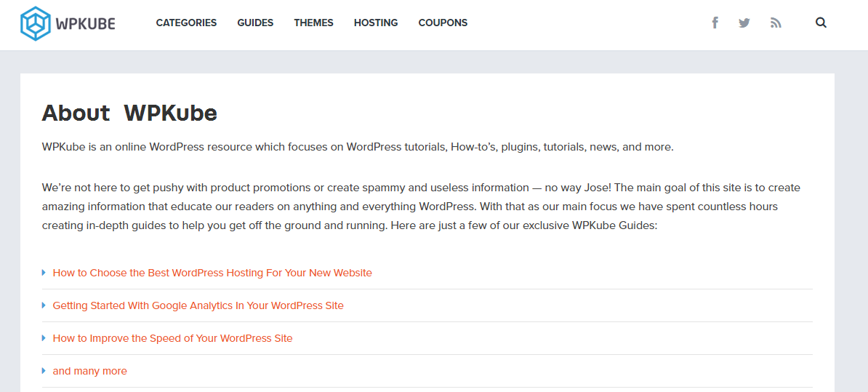Open the Categories menu

point(187,23)
